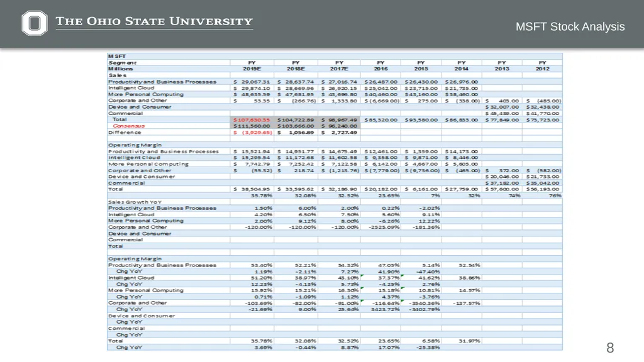Select the 'MSFT' table header cell

(117, 56)
